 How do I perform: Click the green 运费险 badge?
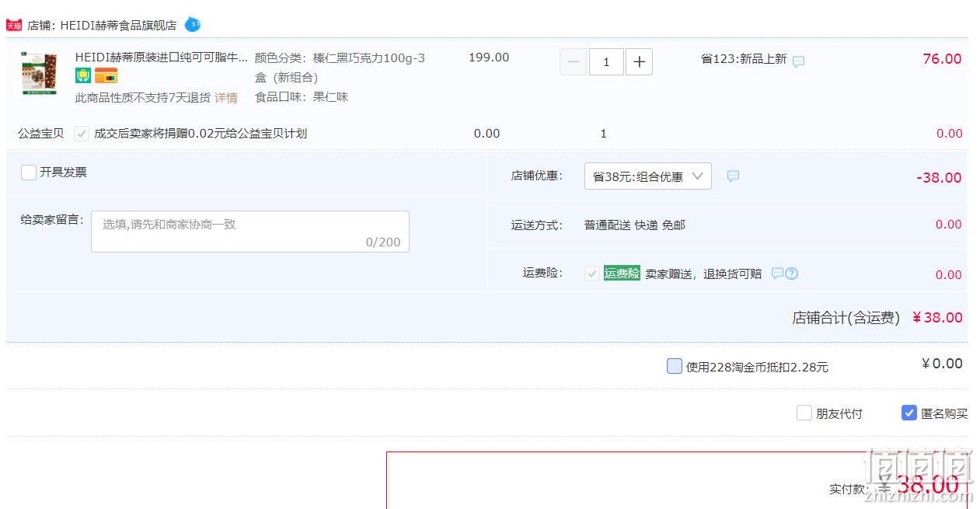coord(622,274)
